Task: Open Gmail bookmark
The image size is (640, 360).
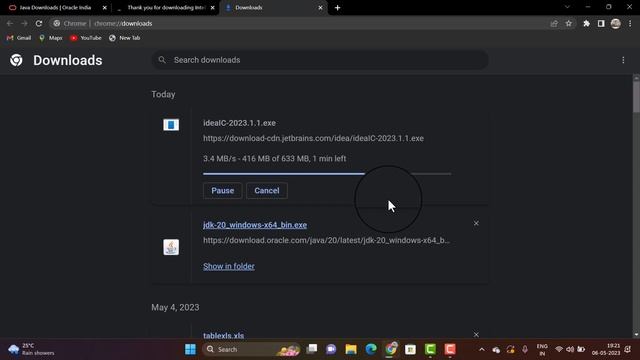Action: 19,38
